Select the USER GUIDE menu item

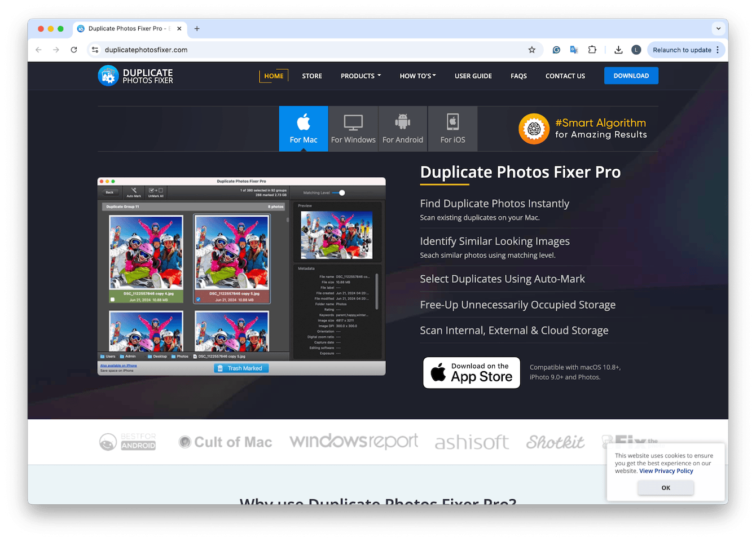473,76
